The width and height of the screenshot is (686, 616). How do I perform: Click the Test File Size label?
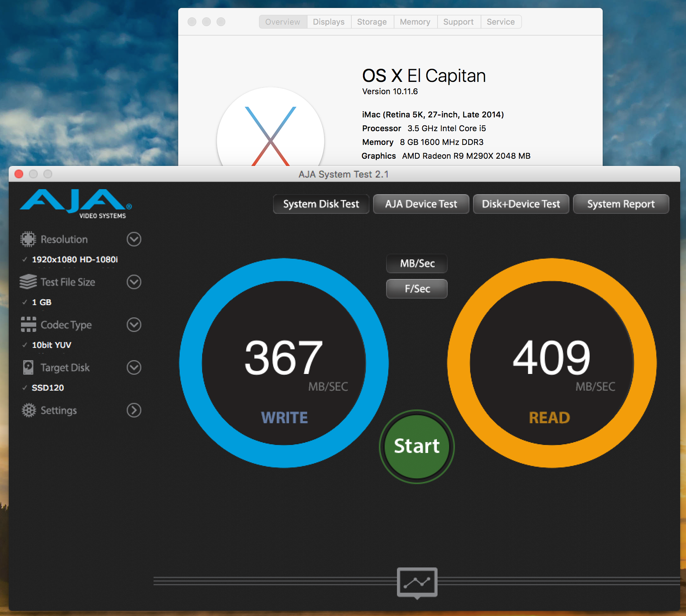point(68,282)
